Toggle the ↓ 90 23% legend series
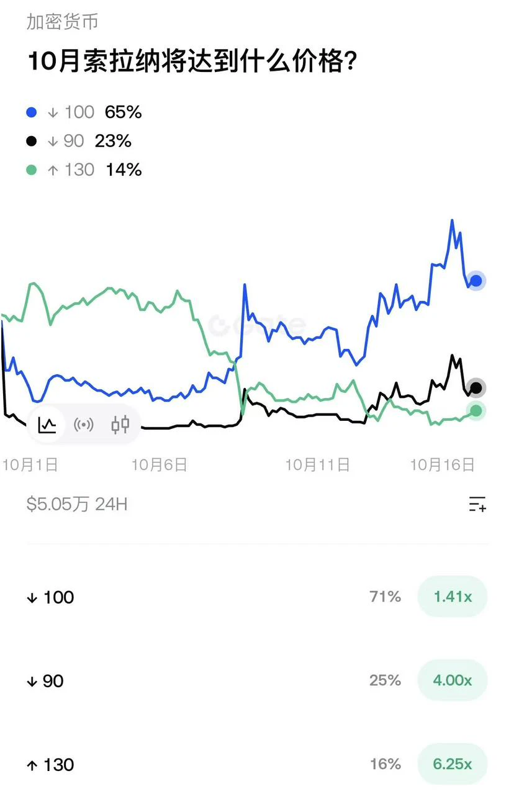 (x=79, y=141)
